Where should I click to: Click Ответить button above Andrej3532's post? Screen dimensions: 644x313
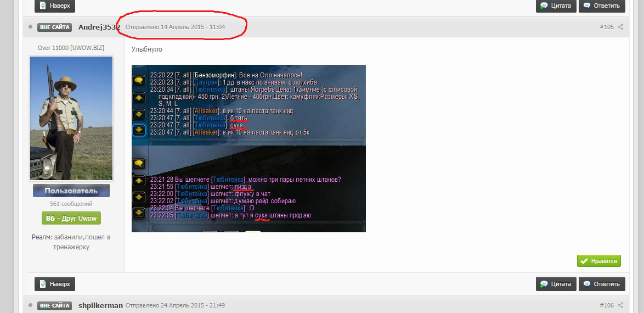[602, 5]
